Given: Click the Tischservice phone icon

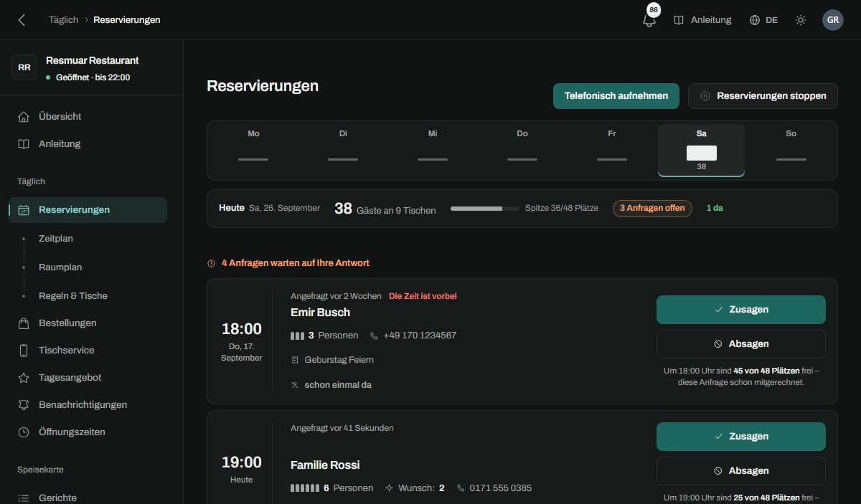Looking at the screenshot, I should click(24, 350).
